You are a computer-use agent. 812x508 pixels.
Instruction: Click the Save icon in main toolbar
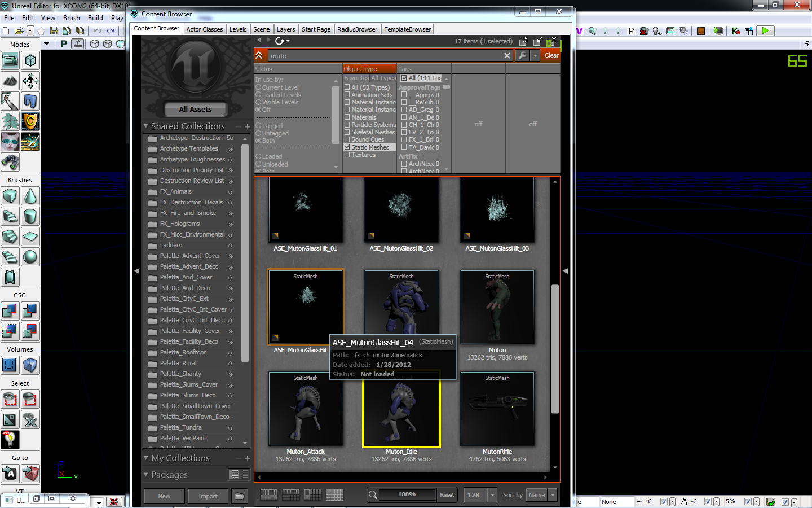(x=54, y=30)
